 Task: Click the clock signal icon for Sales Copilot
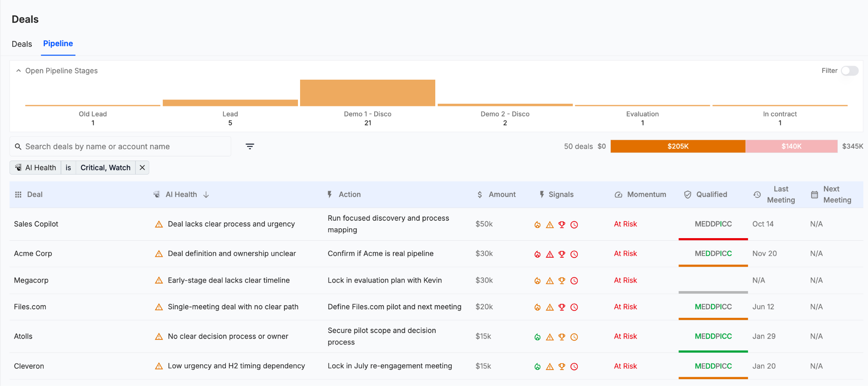(574, 225)
